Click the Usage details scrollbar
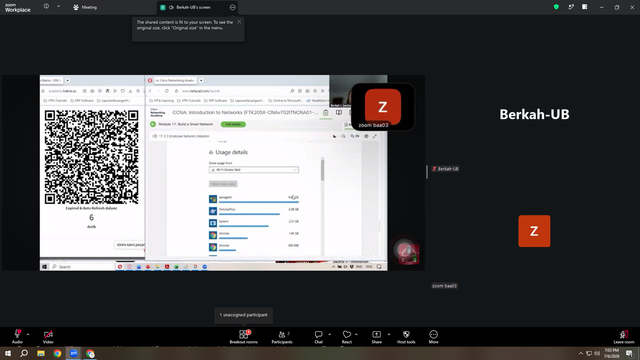This screenshot has height=360, width=640. [322, 170]
